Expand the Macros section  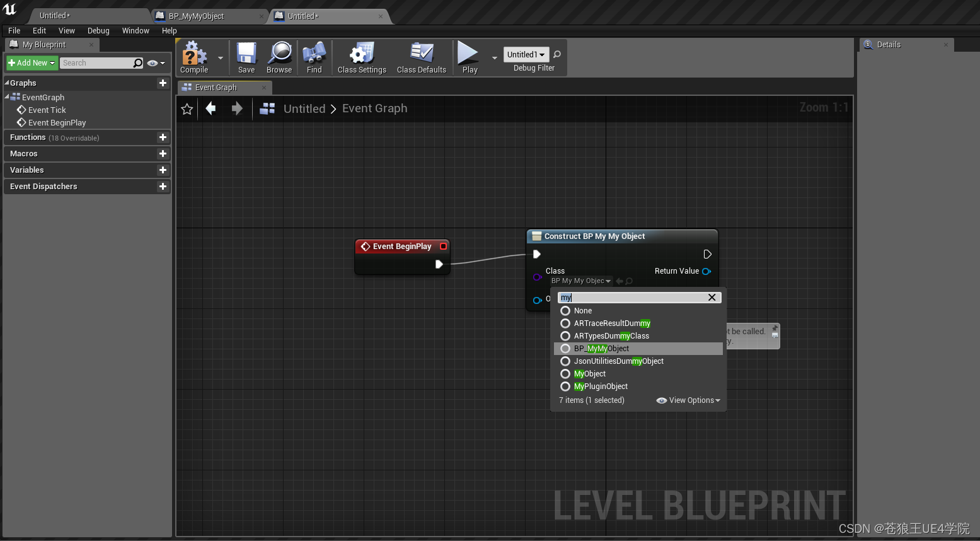pos(24,153)
